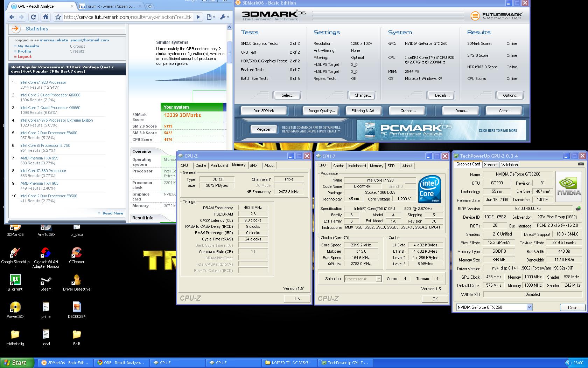Open the Sensors tab in GPU-Z
The height and width of the screenshot is (368, 588).
(491, 165)
